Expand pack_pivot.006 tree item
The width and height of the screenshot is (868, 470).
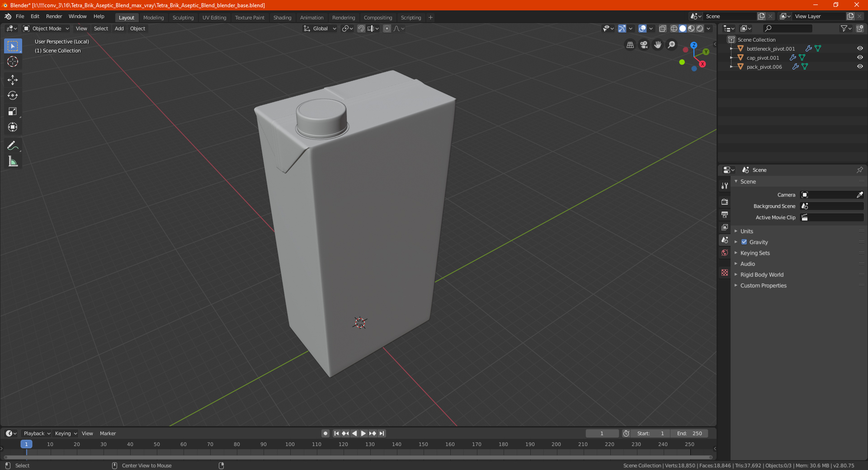tap(731, 66)
